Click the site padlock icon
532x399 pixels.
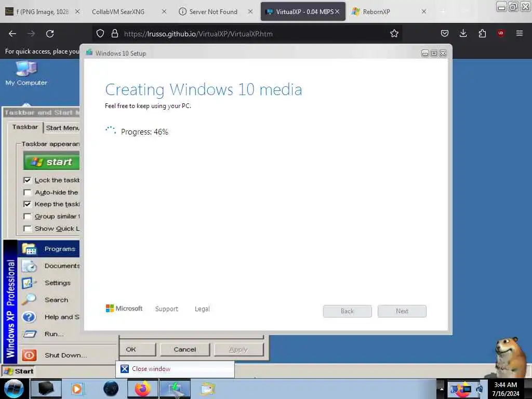(115, 33)
